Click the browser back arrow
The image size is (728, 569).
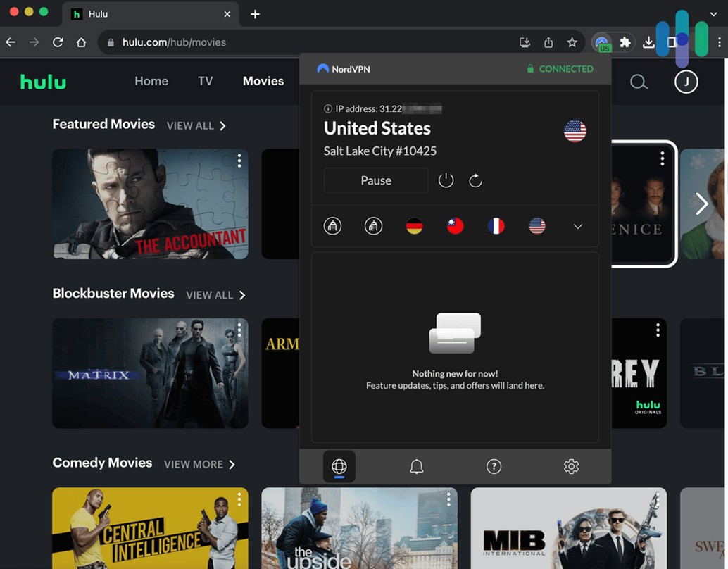point(11,42)
